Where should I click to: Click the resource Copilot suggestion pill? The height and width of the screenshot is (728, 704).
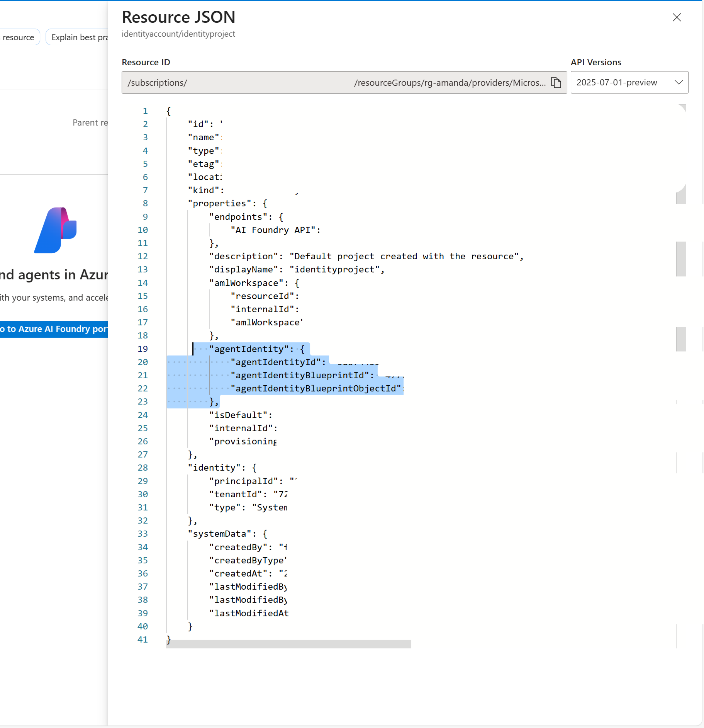[x=18, y=37]
